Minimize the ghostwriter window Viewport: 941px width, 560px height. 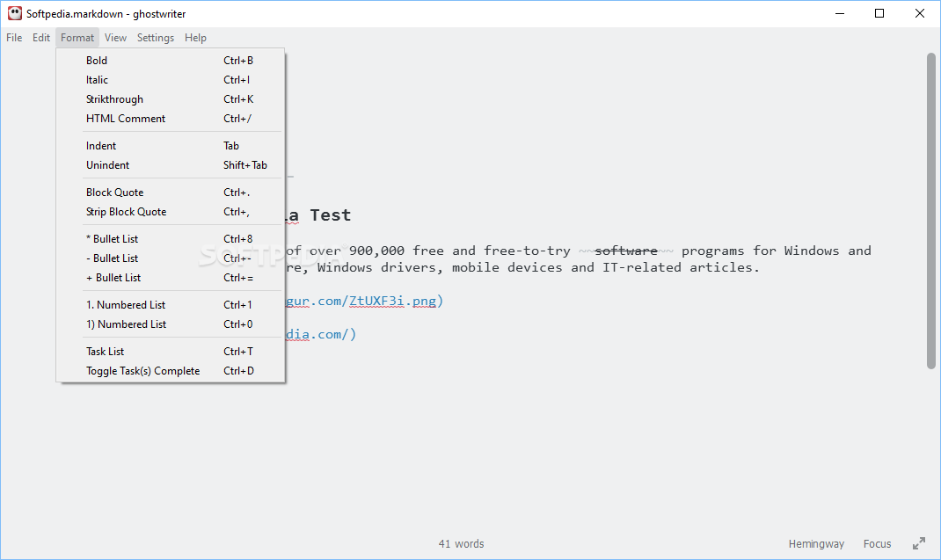coord(840,13)
